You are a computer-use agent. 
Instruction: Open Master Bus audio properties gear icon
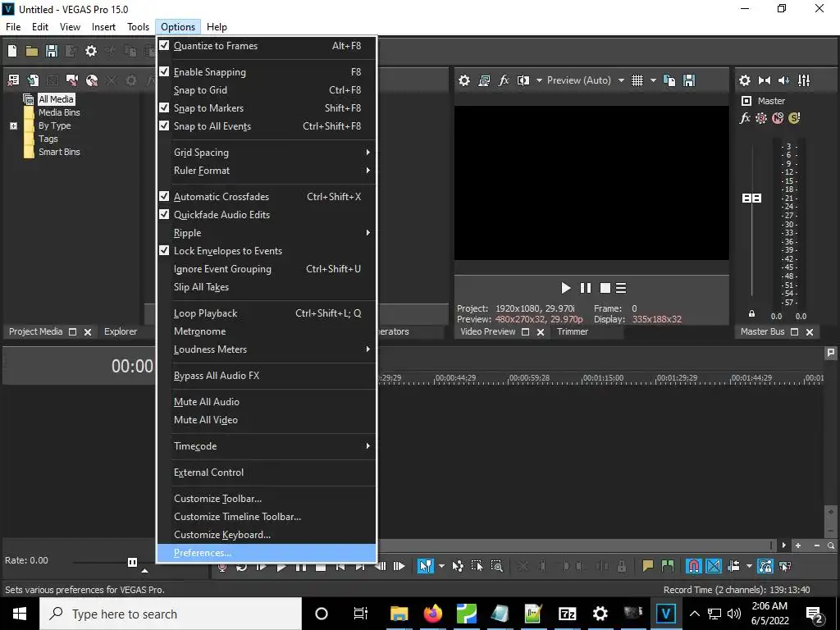(745, 80)
